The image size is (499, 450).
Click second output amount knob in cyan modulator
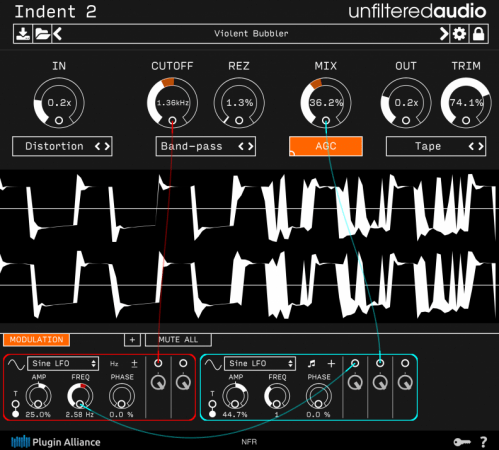tap(380, 382)
